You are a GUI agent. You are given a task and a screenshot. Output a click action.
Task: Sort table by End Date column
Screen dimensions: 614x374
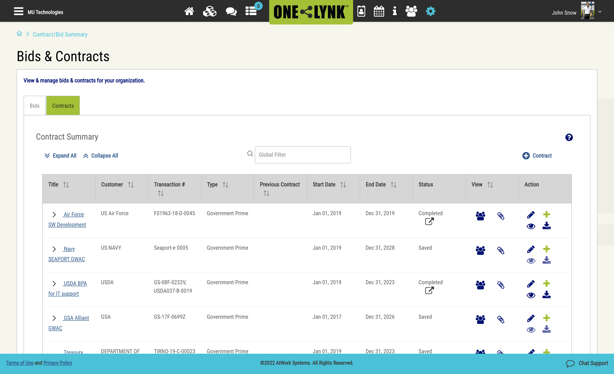click(x=393, y=184)
